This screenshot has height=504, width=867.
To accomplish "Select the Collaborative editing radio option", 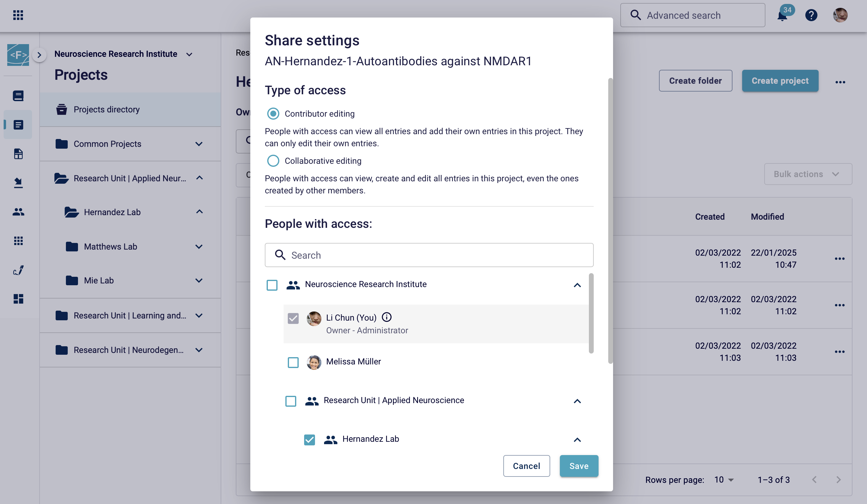I will pyautogui.click(x=273, y=161).
